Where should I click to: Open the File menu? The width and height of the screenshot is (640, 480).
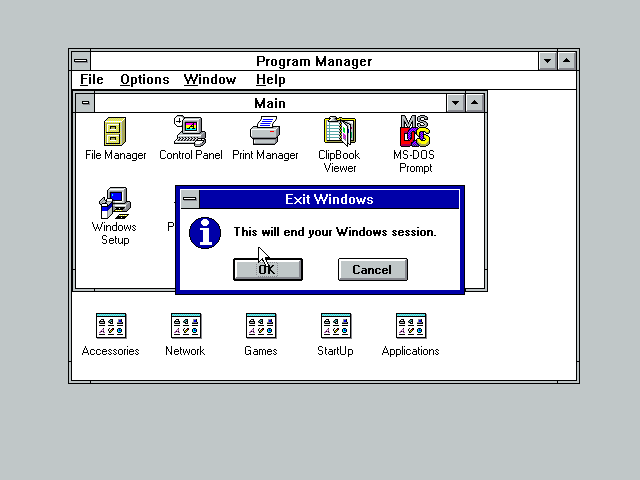(91, 80)
